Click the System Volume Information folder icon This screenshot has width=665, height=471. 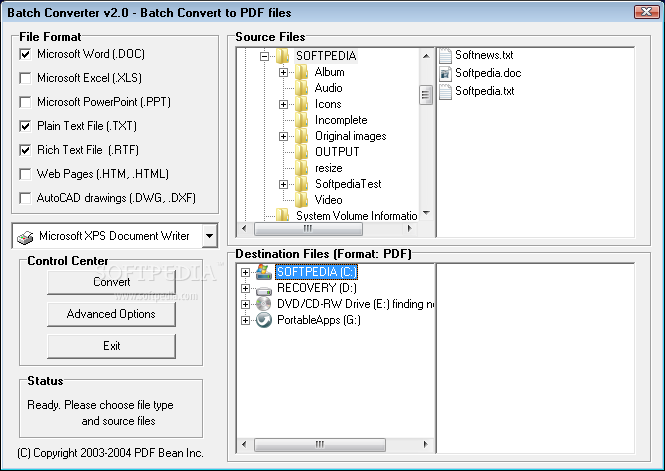click(282, 215)
